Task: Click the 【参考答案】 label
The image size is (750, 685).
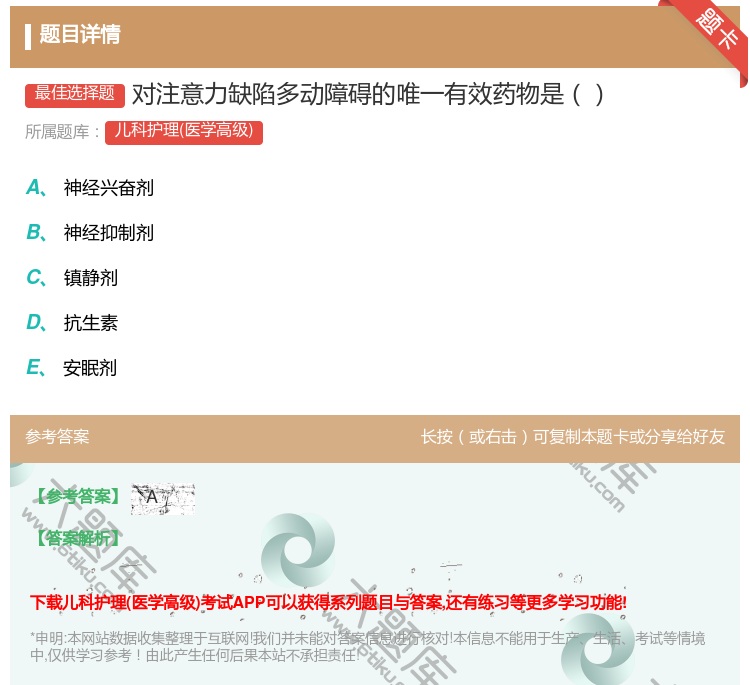Action: (x=78, y=497)
